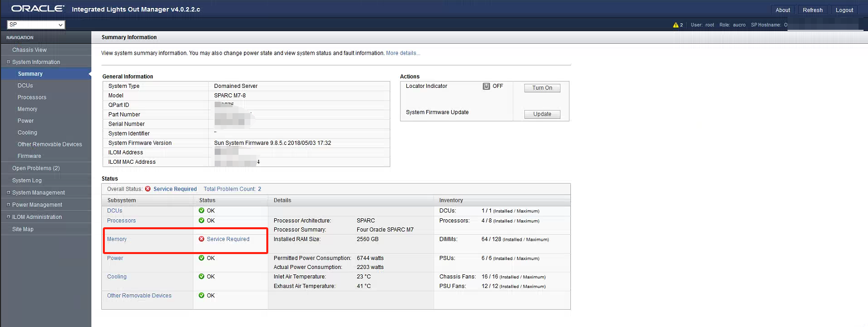Open the Cooling subsystem link in status table
Image resolution: width=868 pixels, height=327 pixels.
117,276
